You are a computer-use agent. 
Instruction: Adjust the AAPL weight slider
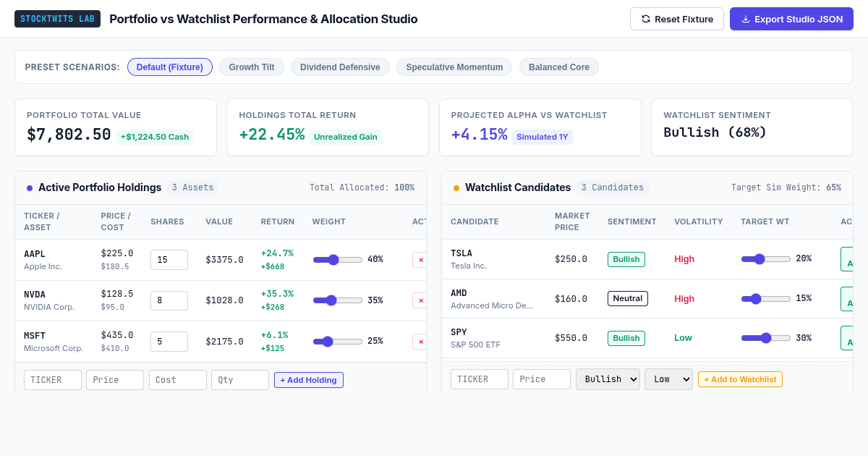(338, 260)
